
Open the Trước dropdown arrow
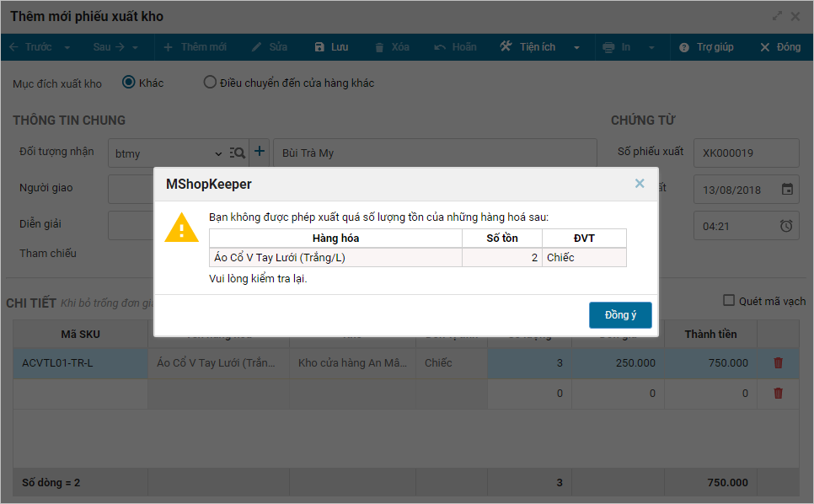point(67,47)
